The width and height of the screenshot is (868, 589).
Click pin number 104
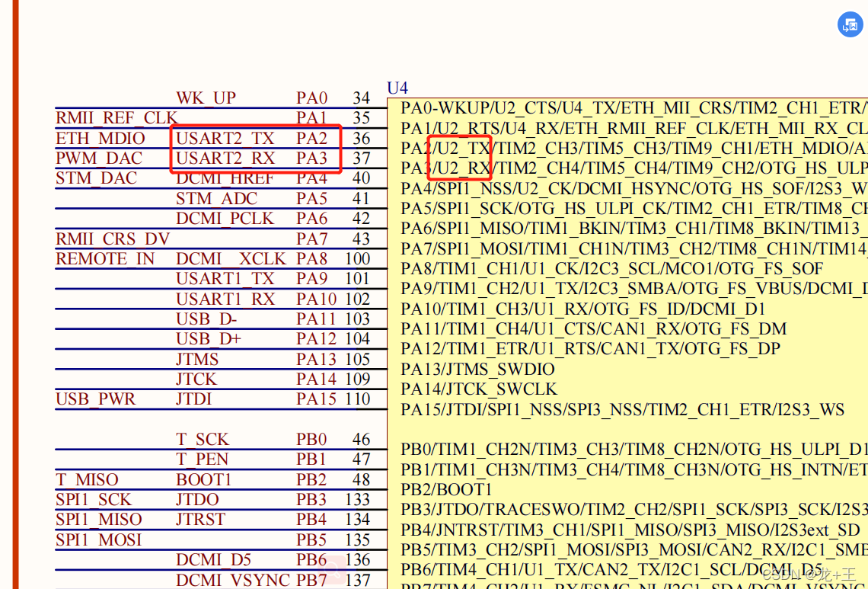(357, 339)
